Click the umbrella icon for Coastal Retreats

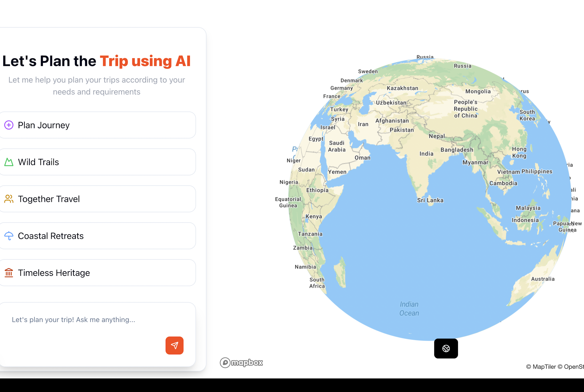9,236
